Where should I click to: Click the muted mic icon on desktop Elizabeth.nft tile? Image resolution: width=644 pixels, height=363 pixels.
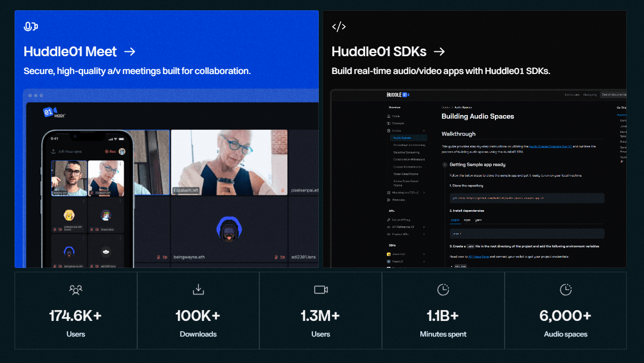[x=283, y=191]
